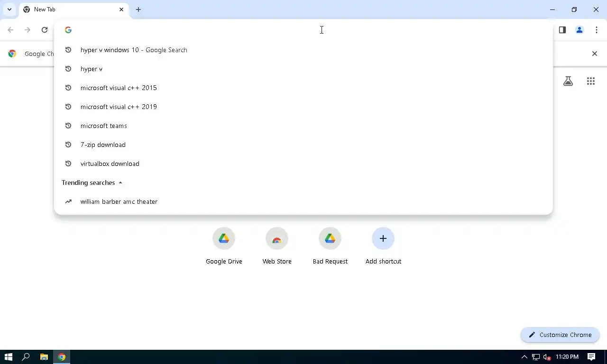Select trending 'william barber amc theater'
The width and height of the screenshot is (607, 364).
pyautogui.click(x=303, y=201)
